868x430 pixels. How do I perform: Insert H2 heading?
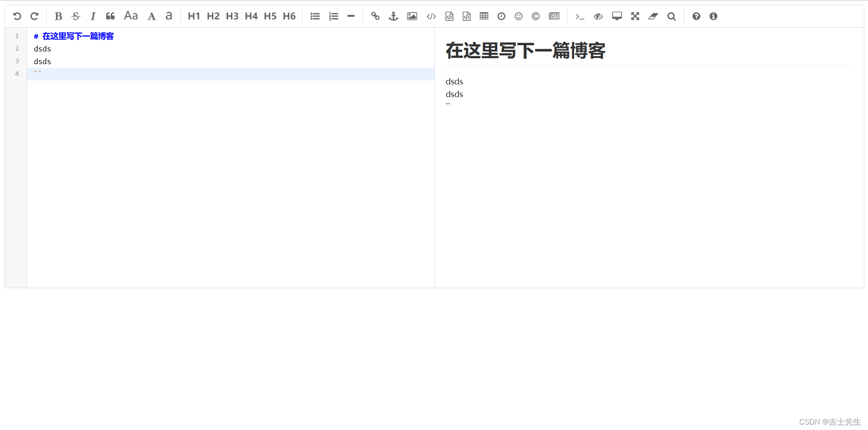point(213,16)
